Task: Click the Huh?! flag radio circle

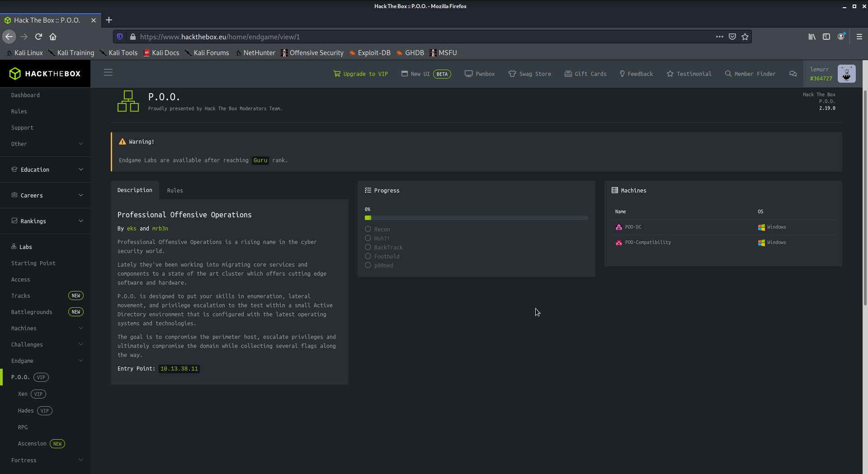Action: tap(368, 238)
